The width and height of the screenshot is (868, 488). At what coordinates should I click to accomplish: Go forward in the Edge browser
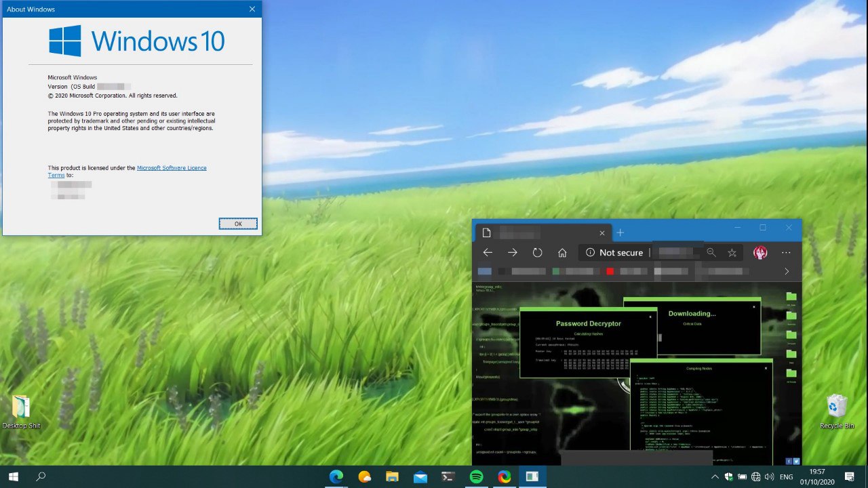coord(513,252)
